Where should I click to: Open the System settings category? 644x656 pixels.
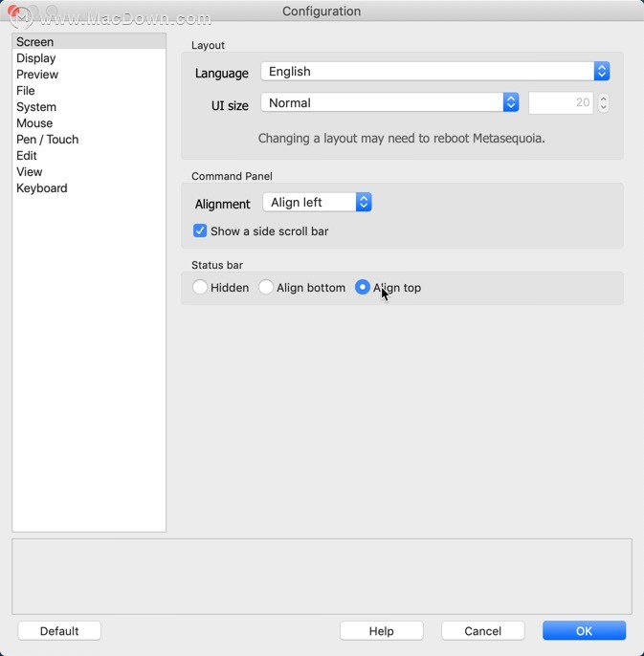[x=89, y=107]
